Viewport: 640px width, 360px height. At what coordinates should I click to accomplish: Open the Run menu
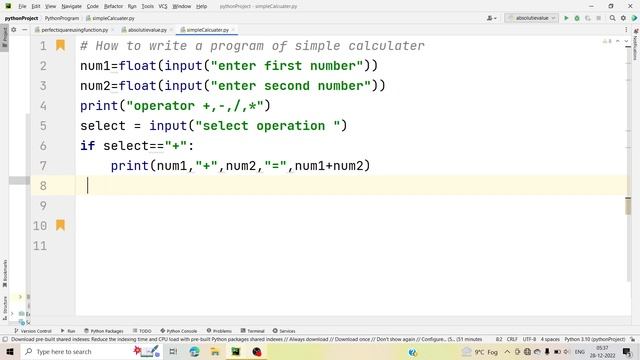[x=132, y=6]
